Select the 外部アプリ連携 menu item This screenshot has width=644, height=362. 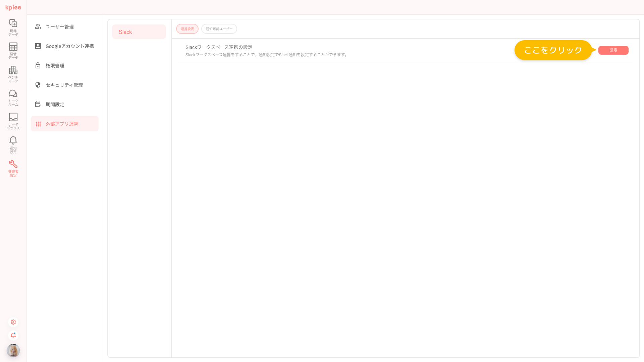(62, 124)
